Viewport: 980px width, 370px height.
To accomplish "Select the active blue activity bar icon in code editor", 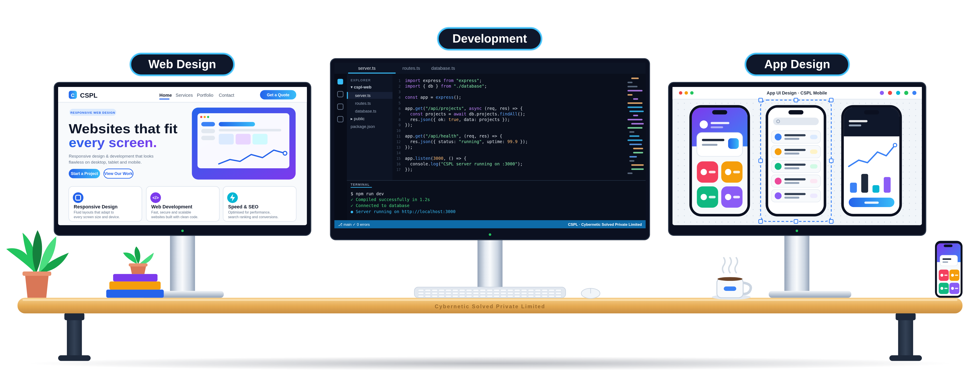I will (340, 81).
